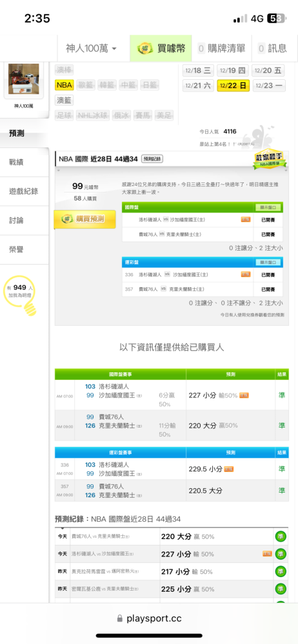Click VS icon in 國際盤 賣城76人 row
Screen dimensions: 298x644
(x=163, y=234)
